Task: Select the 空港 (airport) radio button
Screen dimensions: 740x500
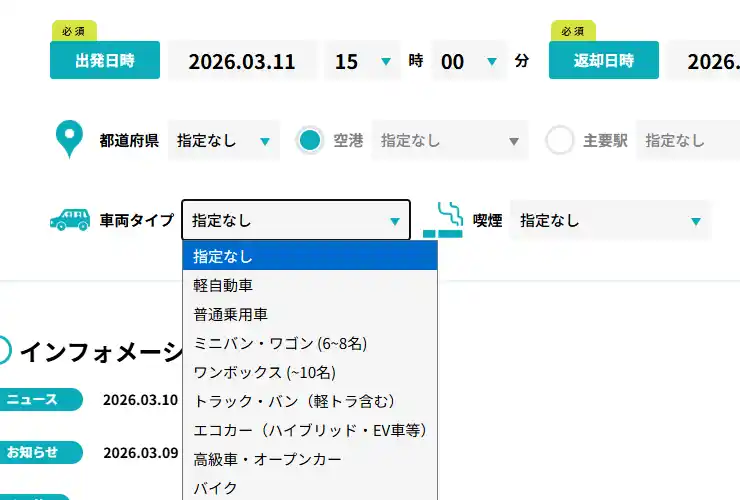Action: click(310, 141)
